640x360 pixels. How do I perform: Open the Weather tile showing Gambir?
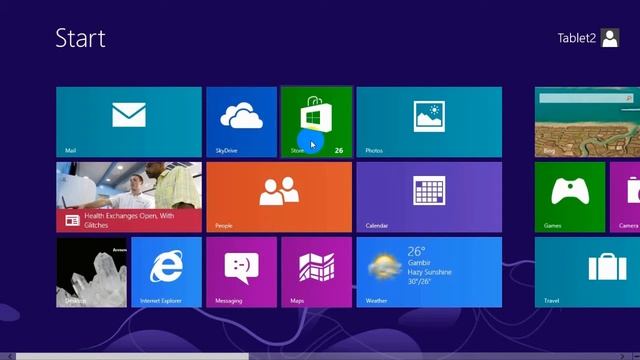click(429, 272)
